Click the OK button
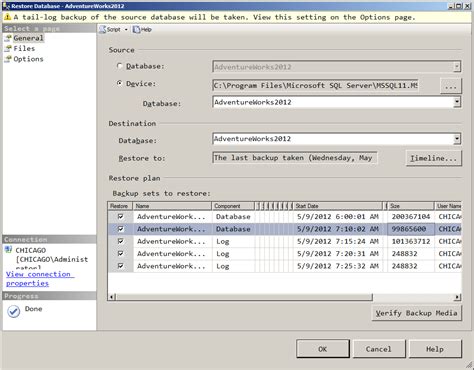This screenshot has height=370, width=474. (323, 349)
